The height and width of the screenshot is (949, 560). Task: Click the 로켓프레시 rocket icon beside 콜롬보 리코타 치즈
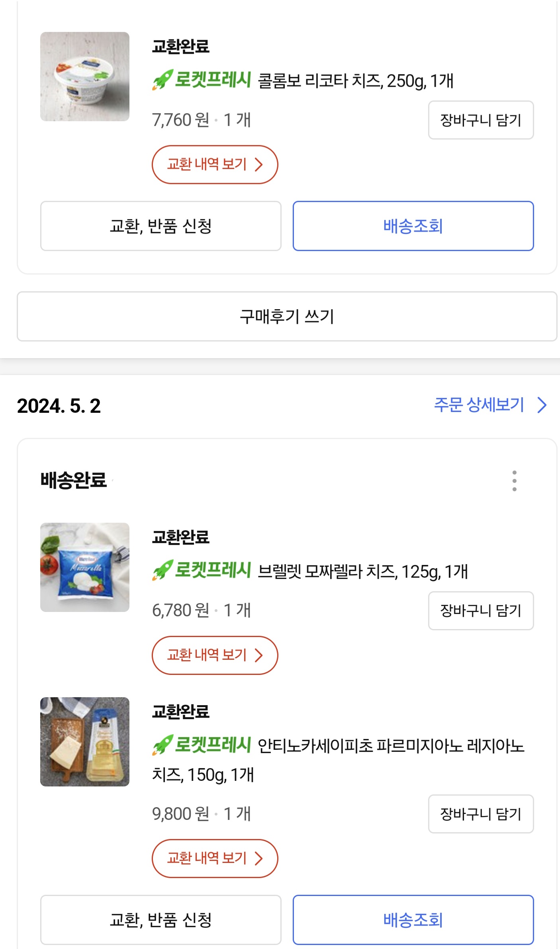(163, 80)
